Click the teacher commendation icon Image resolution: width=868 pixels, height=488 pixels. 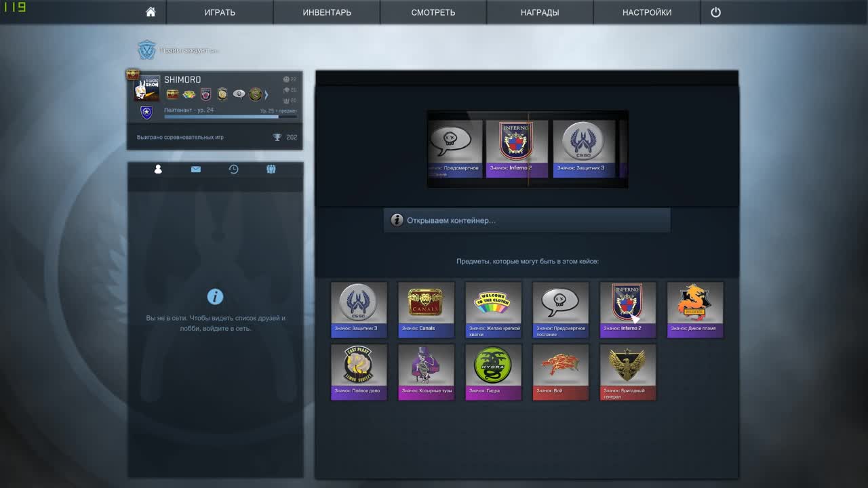tap(286, 89)
